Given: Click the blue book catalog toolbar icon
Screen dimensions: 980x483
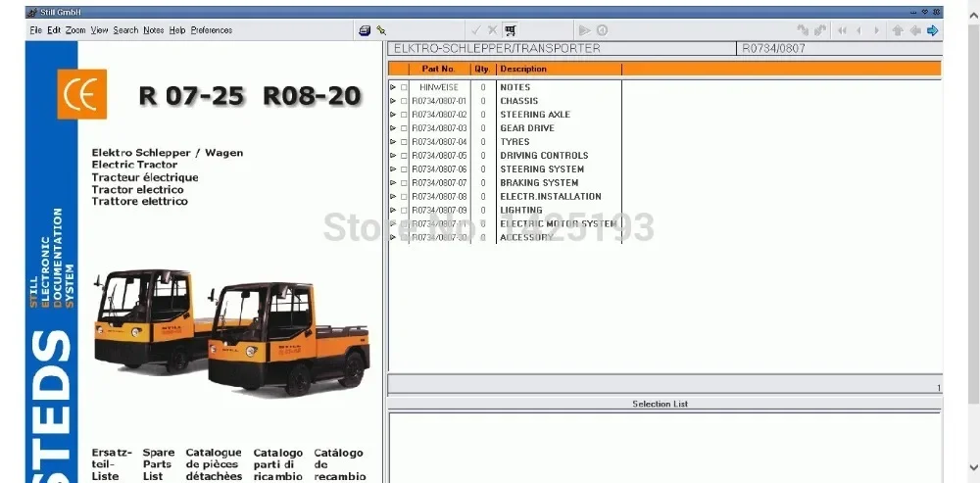Looking at the screenshot, I should pyautogui.click(x=365, y=30).
